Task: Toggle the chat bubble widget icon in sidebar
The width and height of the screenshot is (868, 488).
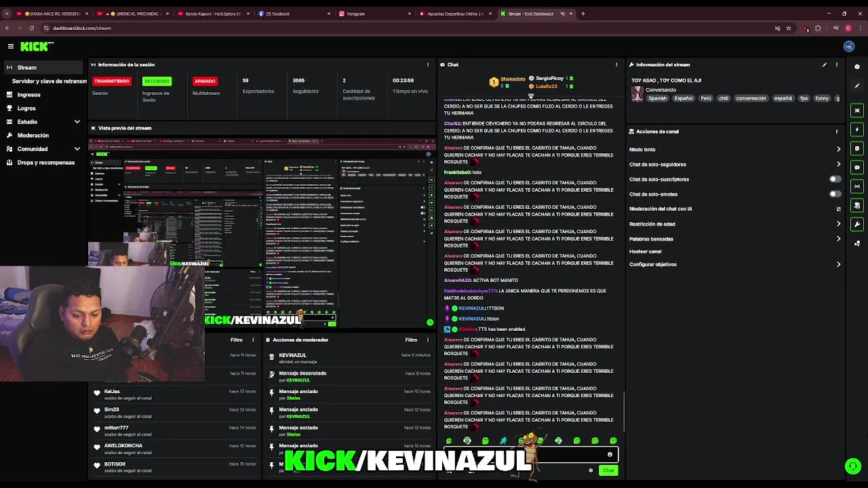Action: pyautogui.click(x=857, y=167)
